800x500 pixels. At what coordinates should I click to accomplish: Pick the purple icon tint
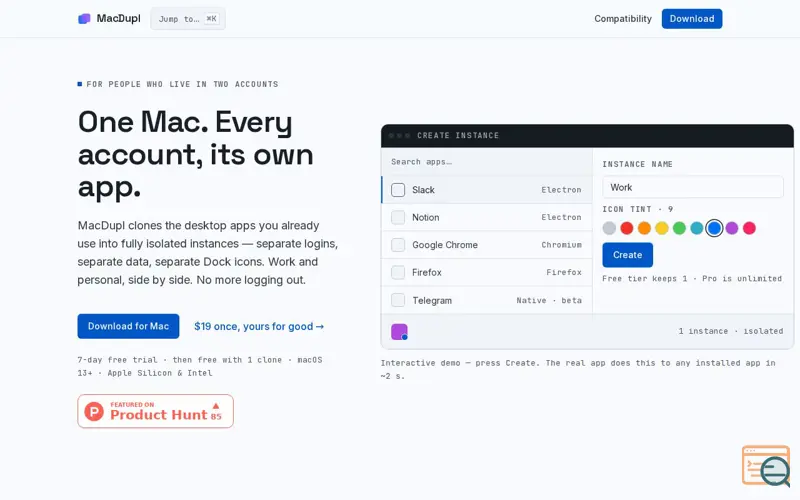[x=732, y=228]
